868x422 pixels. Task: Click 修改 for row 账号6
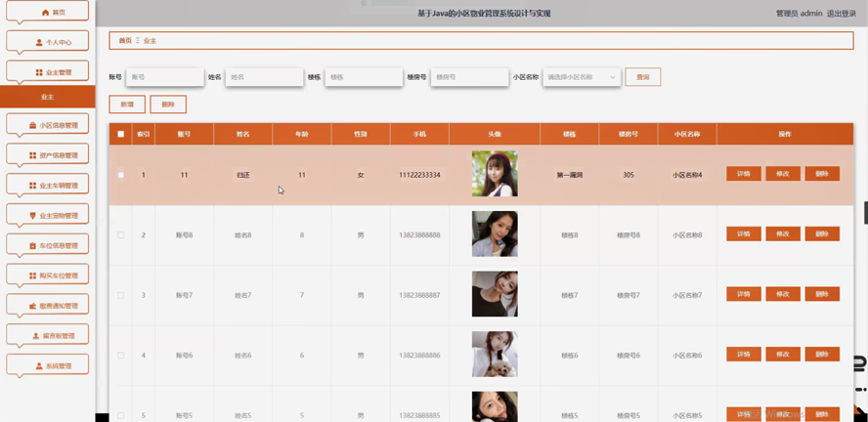pyautogui.click(x=783, y=354)
